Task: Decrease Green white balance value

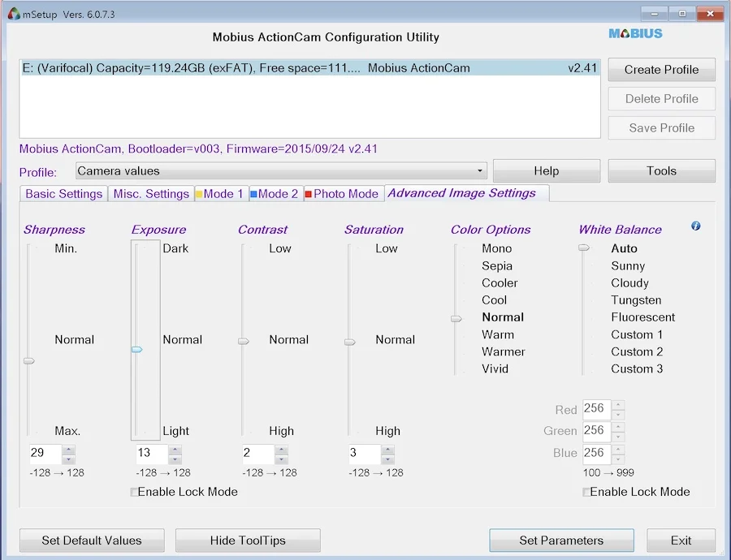Action: coord(618,437)
